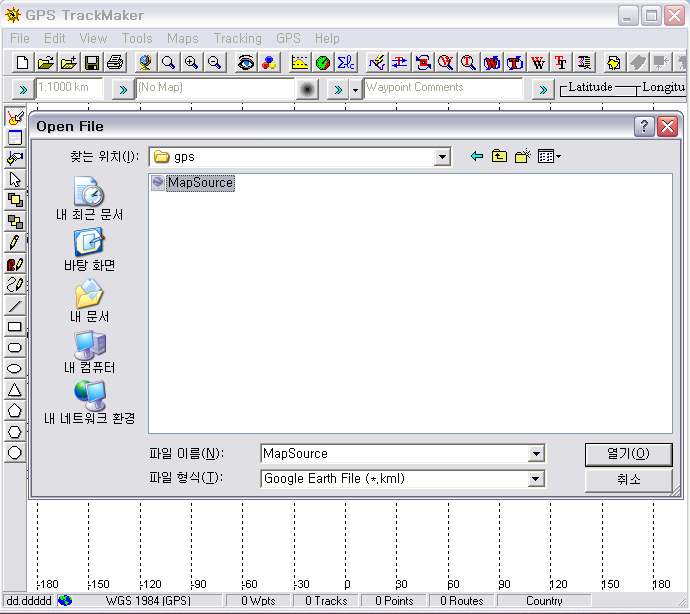Click the chevron before Waypoint Comments
Viewport: 690px width, 614px height.
(x=338, y=90)
